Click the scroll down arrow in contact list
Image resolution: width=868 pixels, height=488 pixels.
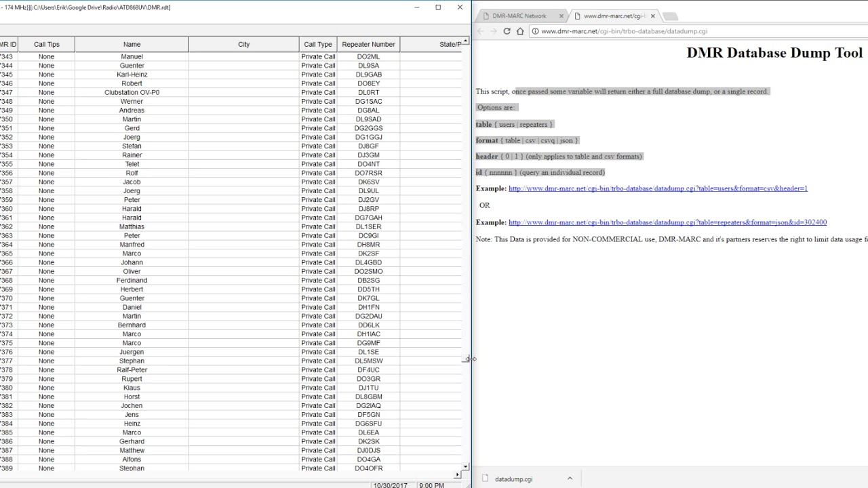pyautogui.click(x=465, y=466)
